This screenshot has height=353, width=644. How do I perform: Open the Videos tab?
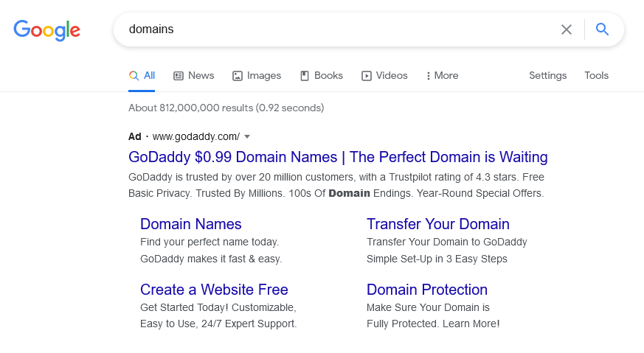coord(384,75)
